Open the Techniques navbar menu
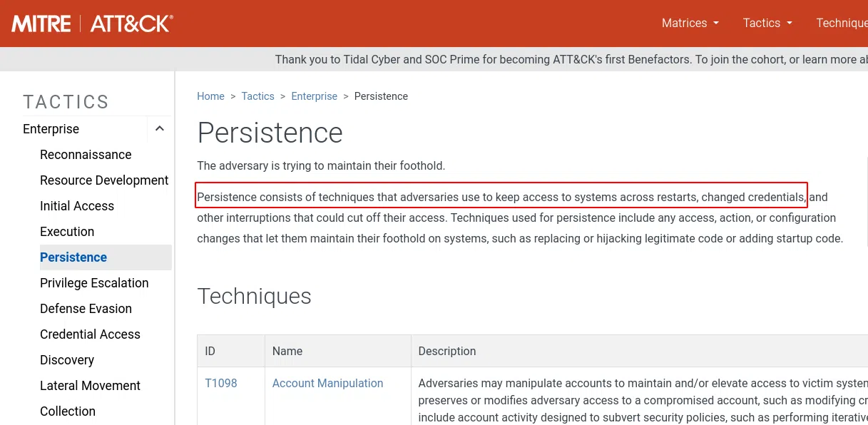This screenshot has width=868, height=425. tap(842, 23)
